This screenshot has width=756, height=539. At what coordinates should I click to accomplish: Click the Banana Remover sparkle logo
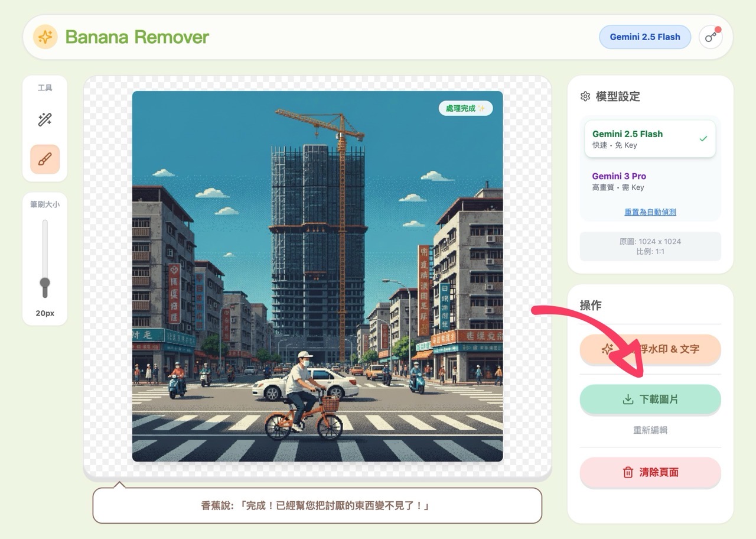45,37
